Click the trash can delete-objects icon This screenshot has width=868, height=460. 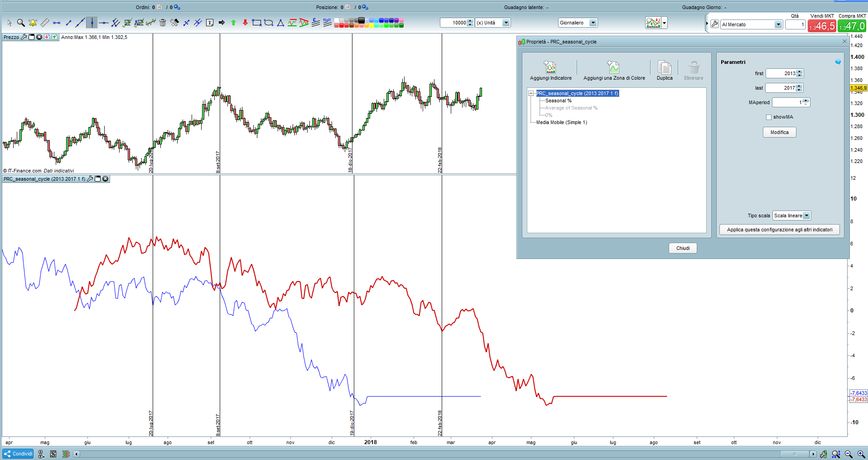tap(163, 23)
